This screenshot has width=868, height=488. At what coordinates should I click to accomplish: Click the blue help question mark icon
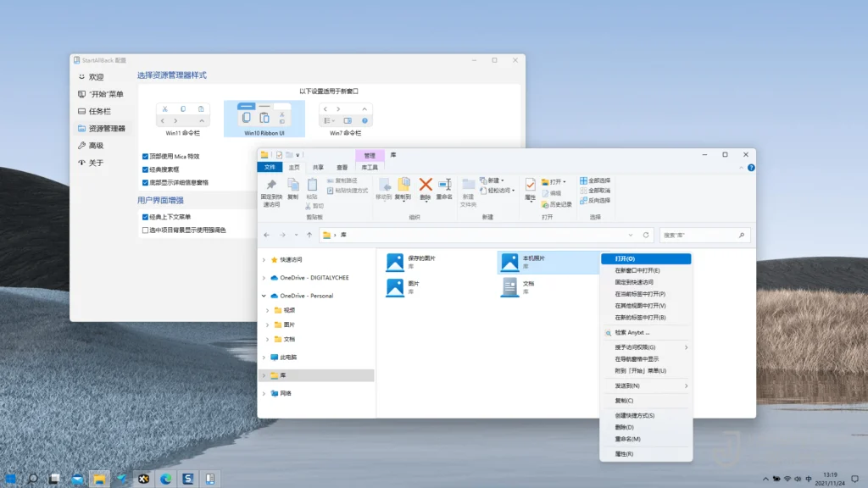tap(751, 168)
